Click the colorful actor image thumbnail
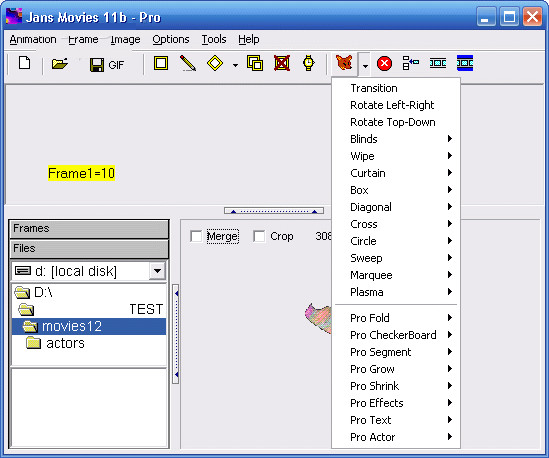 318,318
